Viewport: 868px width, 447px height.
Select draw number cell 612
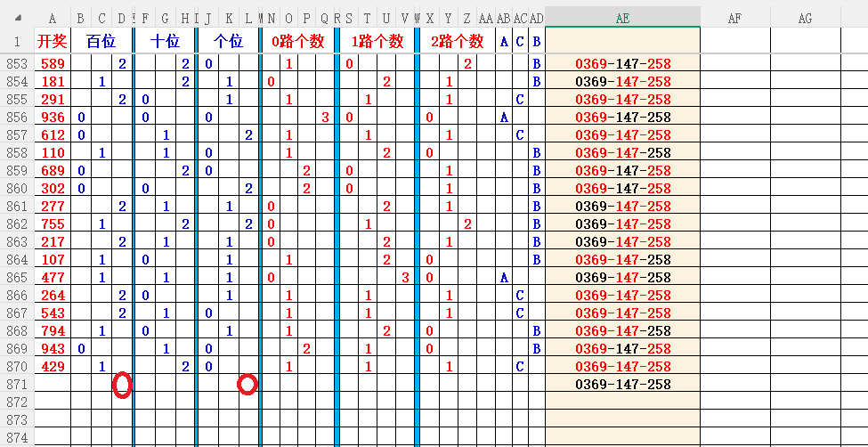coord(53,135)
